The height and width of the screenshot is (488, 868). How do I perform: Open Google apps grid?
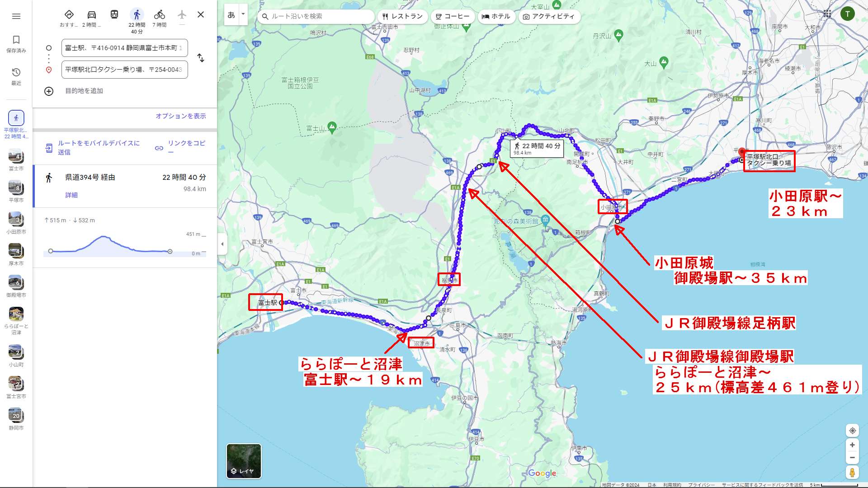tap(827, 14)
